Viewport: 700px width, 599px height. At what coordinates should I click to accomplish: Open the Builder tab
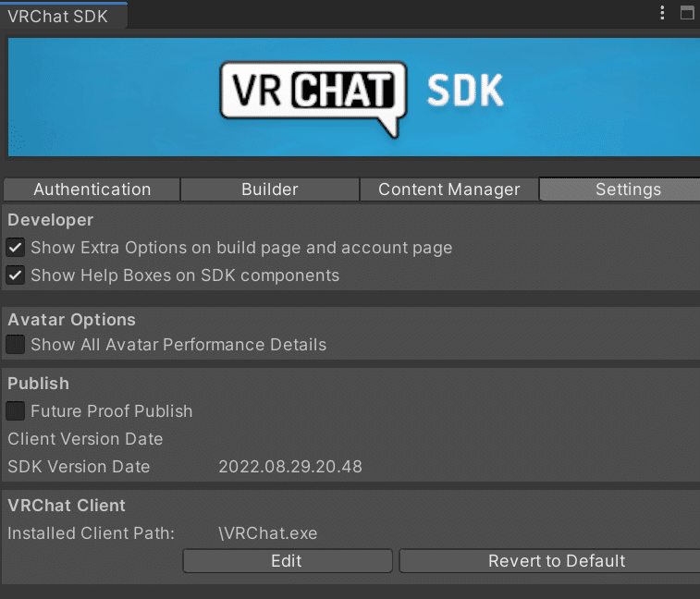270,189
